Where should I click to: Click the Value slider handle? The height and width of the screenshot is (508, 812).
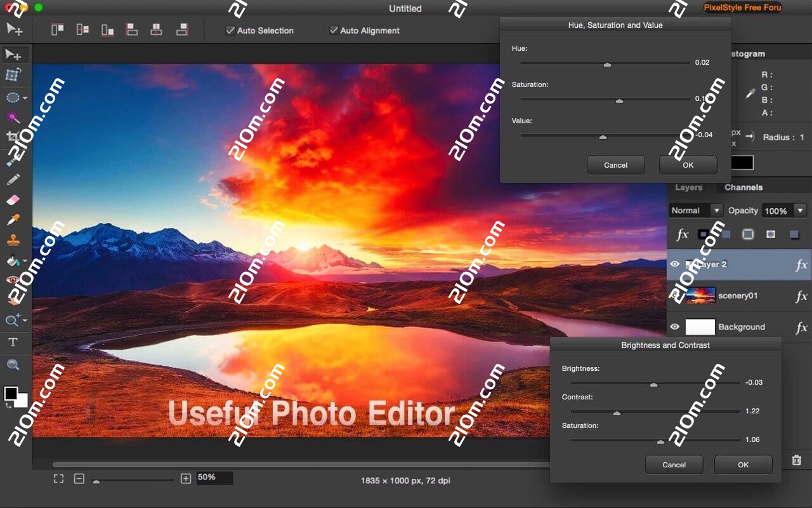click(x=603, y=137)
